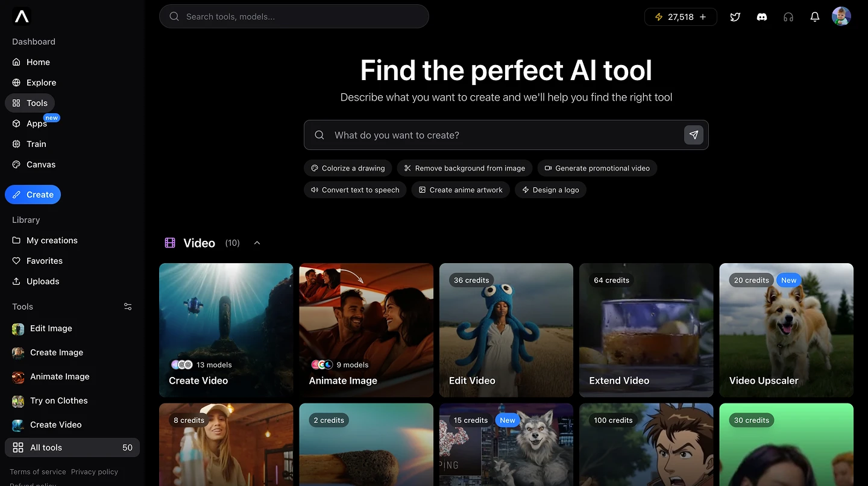
Task: Open Animate Image card with 9 models
Action: coord(366,330)
